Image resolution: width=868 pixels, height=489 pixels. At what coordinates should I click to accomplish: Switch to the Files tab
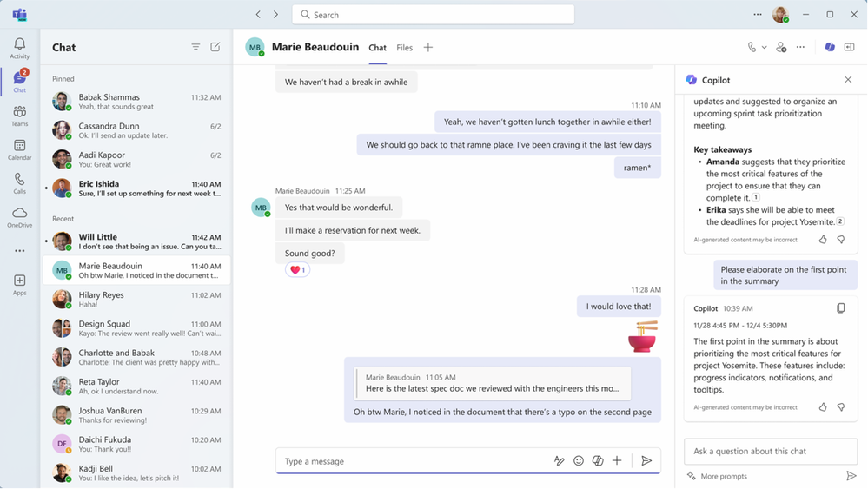(x=404, y=48)
